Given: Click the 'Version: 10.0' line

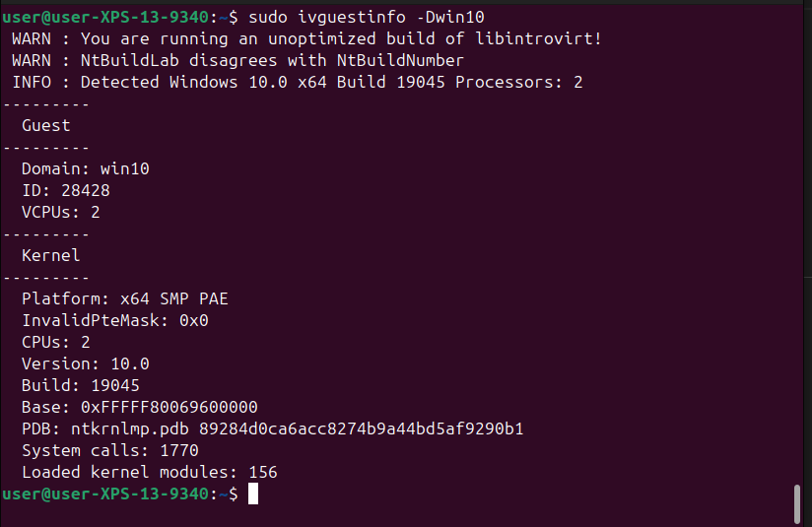Looking at the screenshot, I should pos(86,363).
